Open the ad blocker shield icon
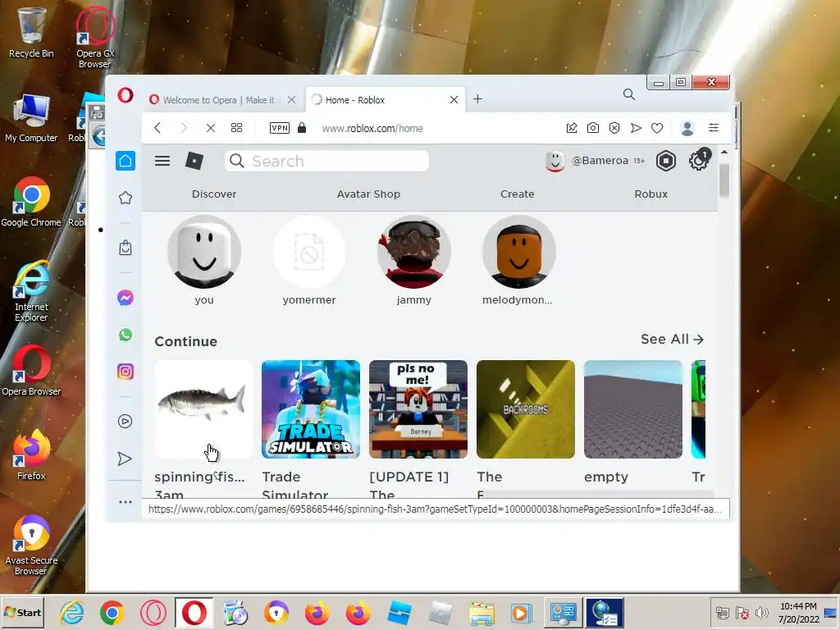The height and width of the screenshot is (630, 840). [x=614, y=128]
